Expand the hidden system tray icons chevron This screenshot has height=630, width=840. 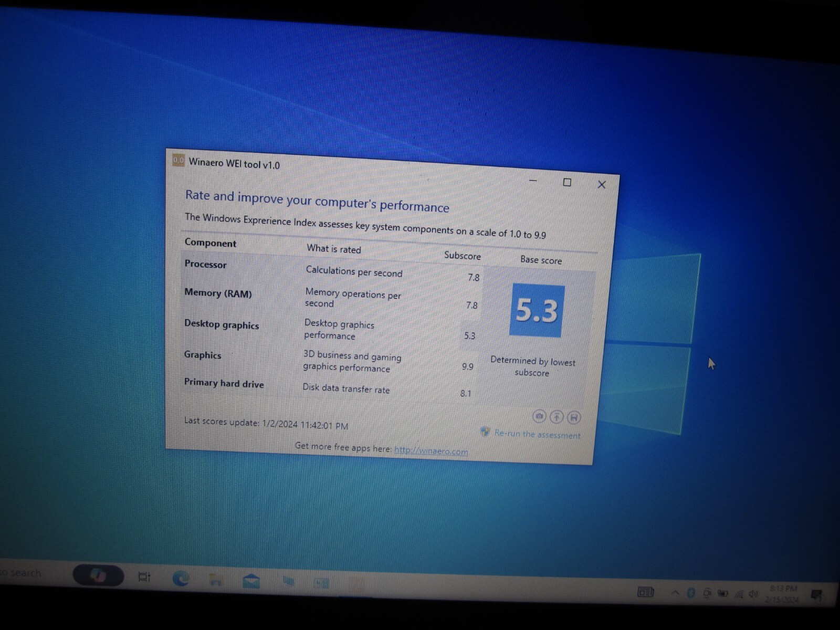[675, 593]
